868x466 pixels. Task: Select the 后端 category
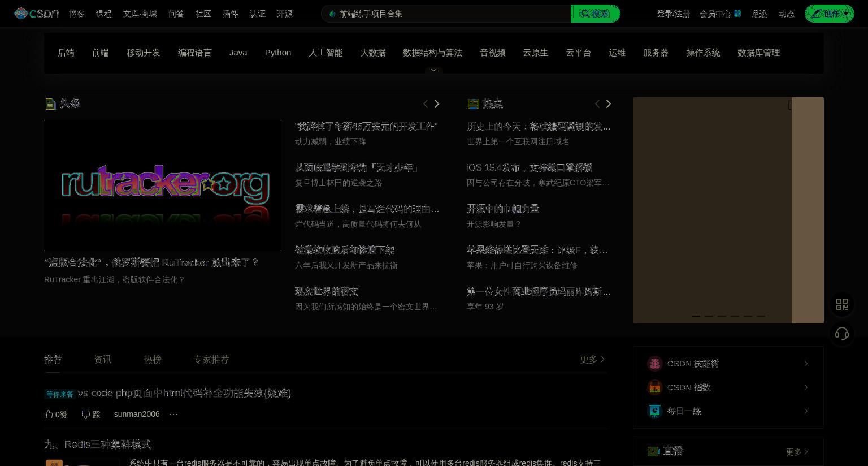[x=66, y=53]
